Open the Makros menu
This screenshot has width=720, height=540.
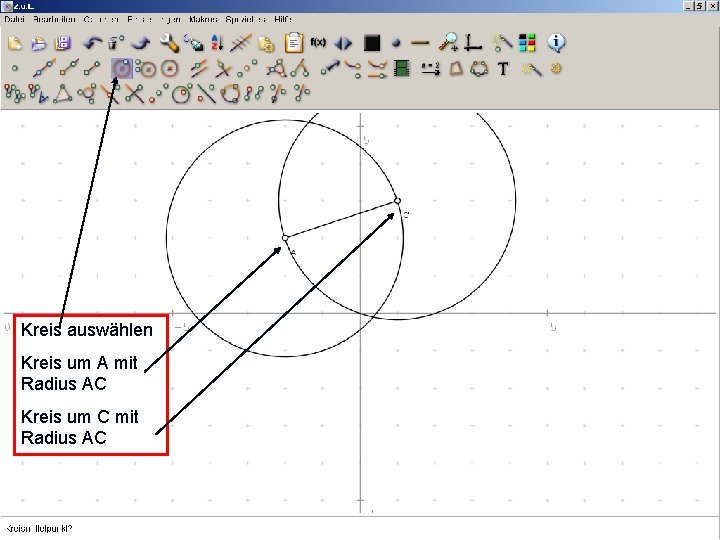click(x=203, y=19)
